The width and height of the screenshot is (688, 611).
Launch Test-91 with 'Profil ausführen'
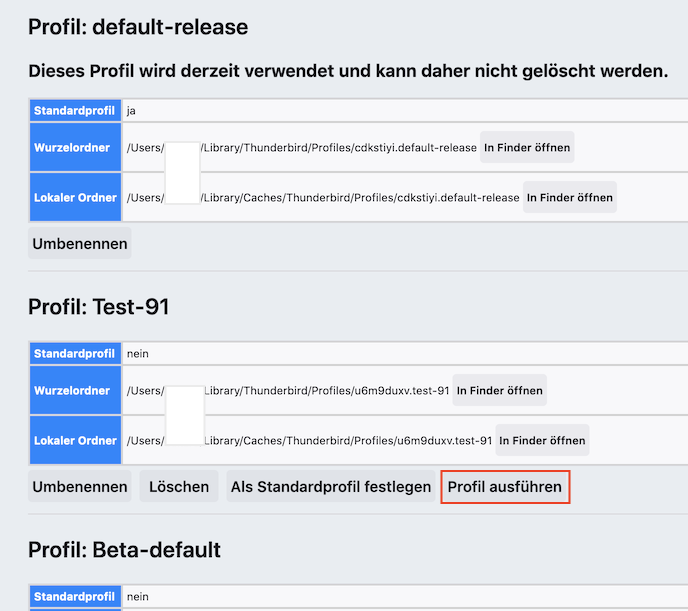(505, 487)
